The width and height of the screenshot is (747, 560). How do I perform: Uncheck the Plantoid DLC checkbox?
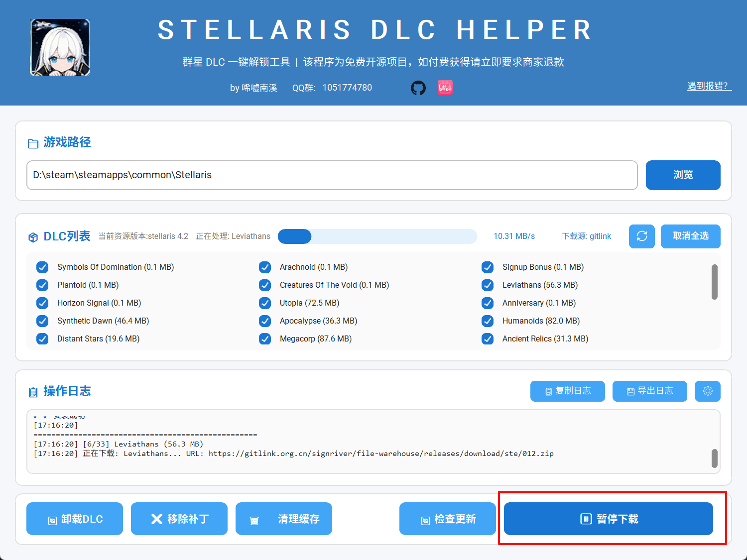click(42, 285)
